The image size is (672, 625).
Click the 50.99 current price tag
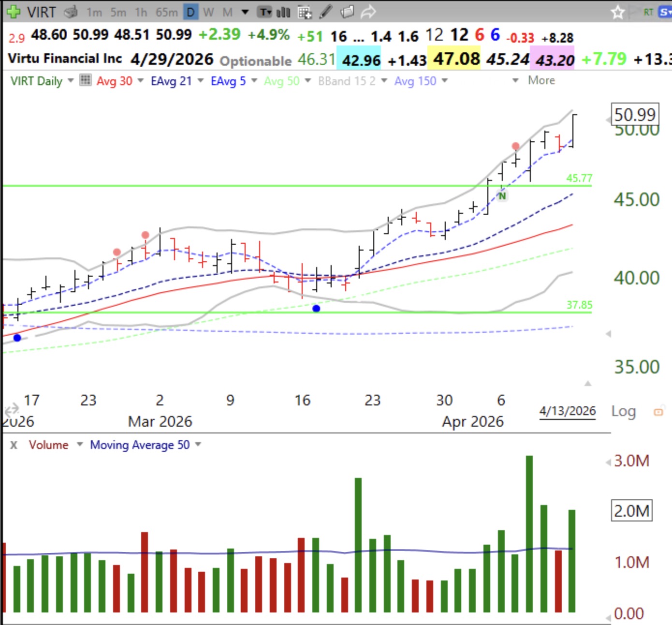[635, 115]
